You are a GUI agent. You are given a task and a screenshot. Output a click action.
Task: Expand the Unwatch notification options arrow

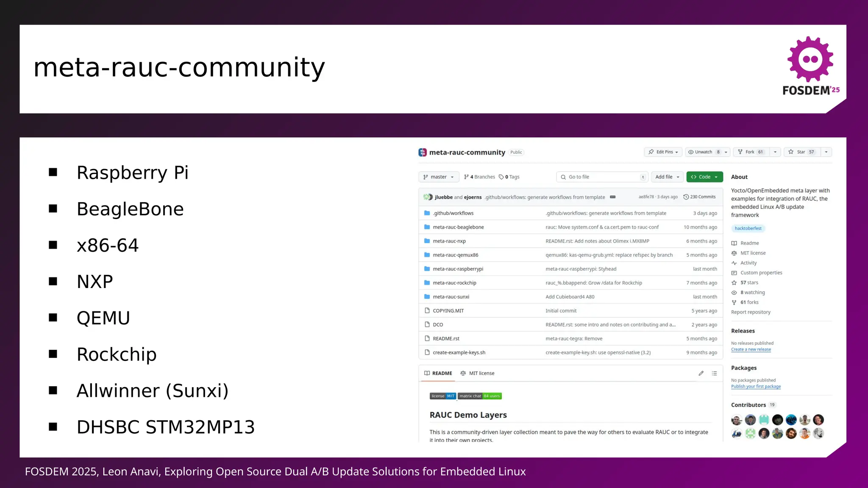pos(726,152)
